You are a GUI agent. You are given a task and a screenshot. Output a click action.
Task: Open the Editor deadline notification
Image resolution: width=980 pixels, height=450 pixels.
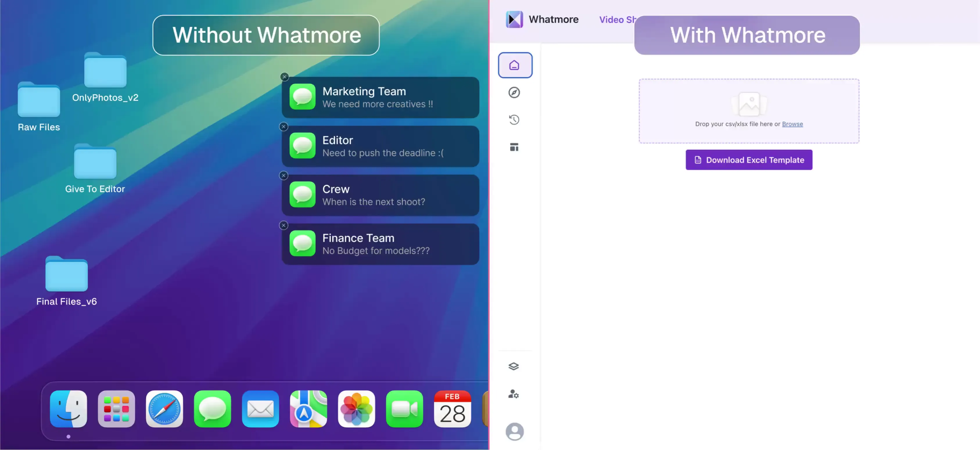click(380, 146)
